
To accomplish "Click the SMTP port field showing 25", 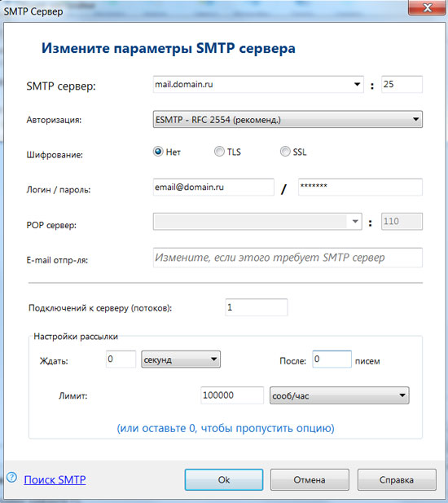I will 402,84.
